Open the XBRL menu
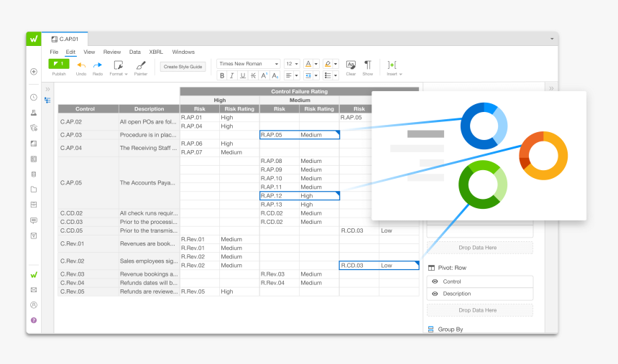This screenshot has height=364, width=618. pyautogui.click(x=156, y=52)
